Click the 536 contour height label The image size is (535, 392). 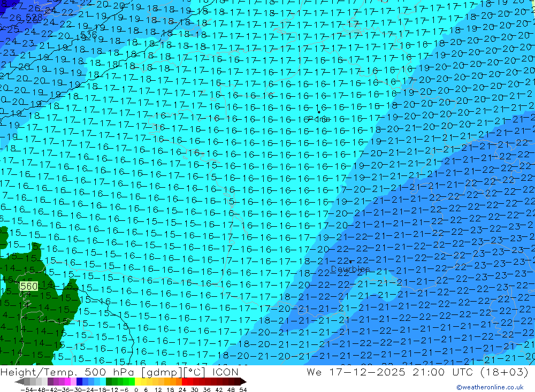89,35
